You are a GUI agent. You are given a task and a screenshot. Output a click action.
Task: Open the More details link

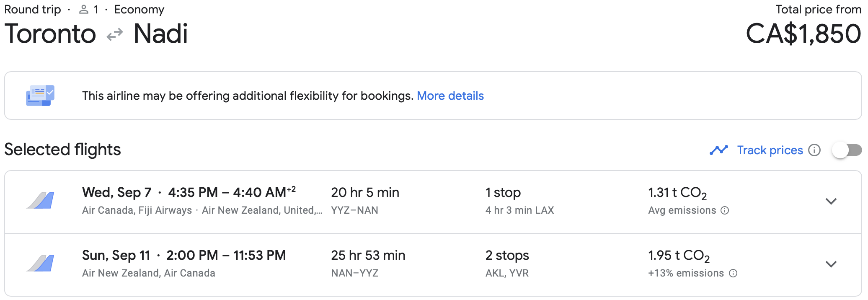click(x=450, y=96)
